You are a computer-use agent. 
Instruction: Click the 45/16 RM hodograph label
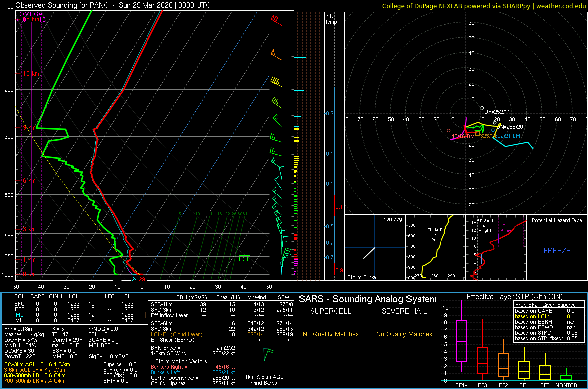click(x=463, y=136)
